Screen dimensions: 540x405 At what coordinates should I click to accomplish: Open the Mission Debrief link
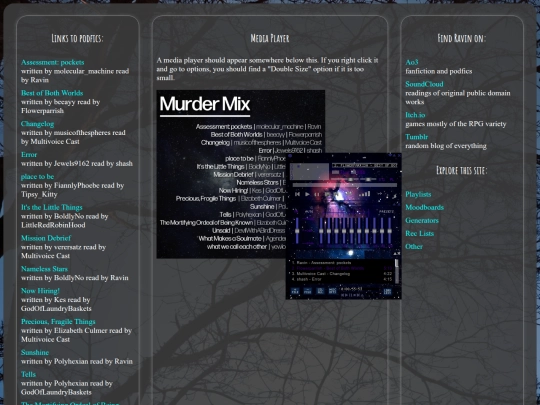[46, 238]
